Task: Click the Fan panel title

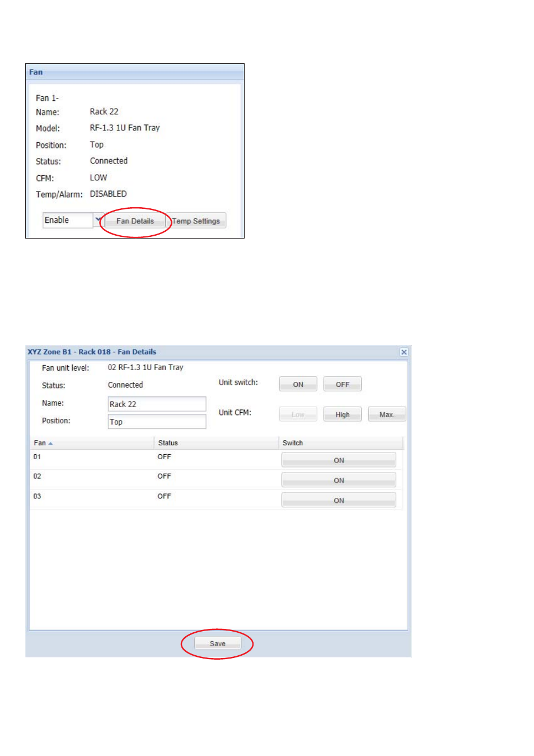Action: [36, 72]
